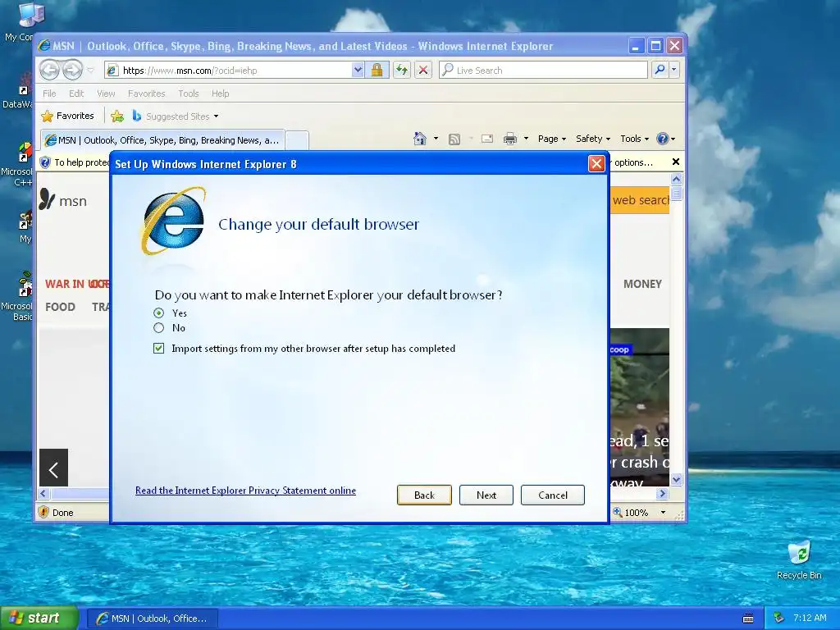This screenshot has height=630, width=840.
Task: Click the Internet Explorer logo in dialog
Action: 172,221
